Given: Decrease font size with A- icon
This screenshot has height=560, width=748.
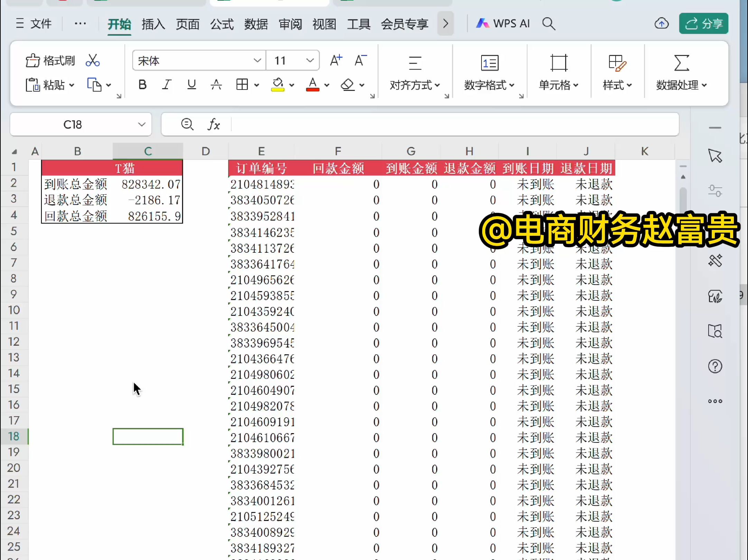Looking at the screenshot, I should (361, 60).
